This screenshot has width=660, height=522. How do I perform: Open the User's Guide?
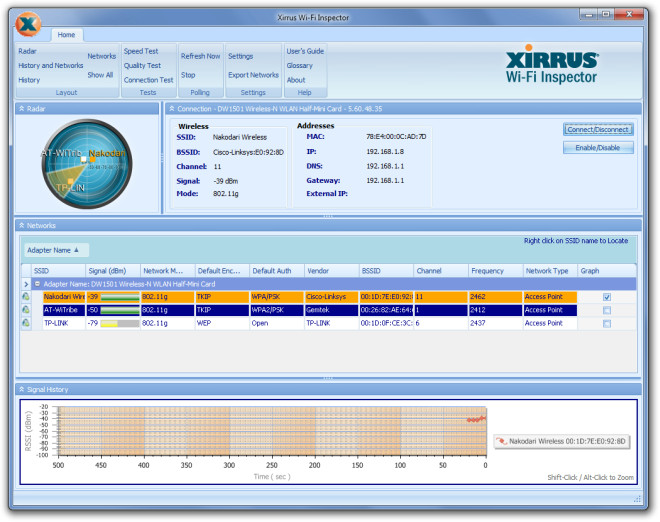305,51
